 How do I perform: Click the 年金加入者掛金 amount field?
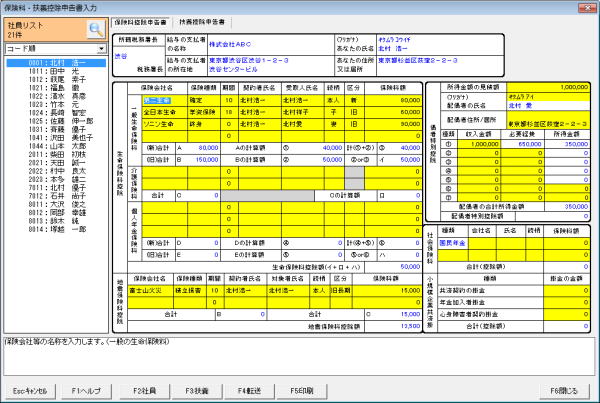566,302
